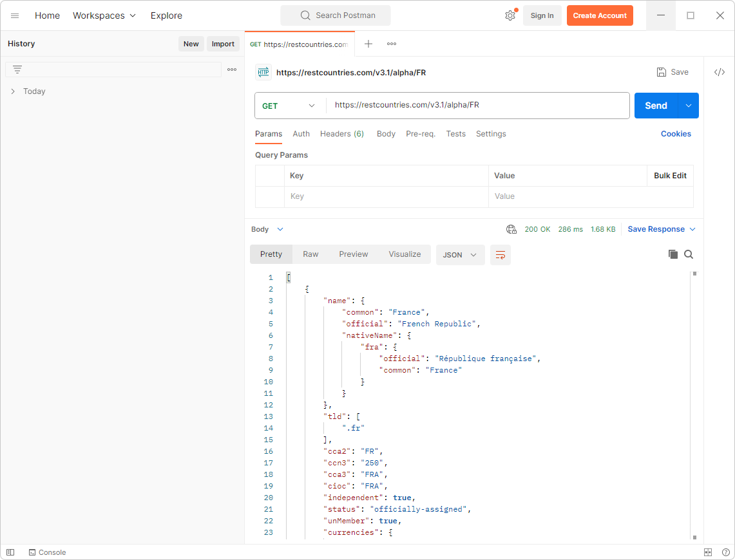Click the Send button

click(x=656, y=106)
